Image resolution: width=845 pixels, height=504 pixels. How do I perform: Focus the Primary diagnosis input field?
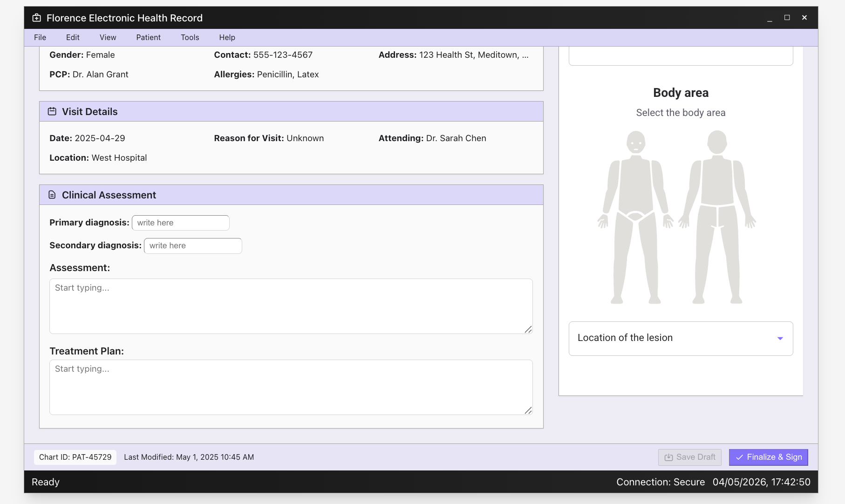(181, 223)
